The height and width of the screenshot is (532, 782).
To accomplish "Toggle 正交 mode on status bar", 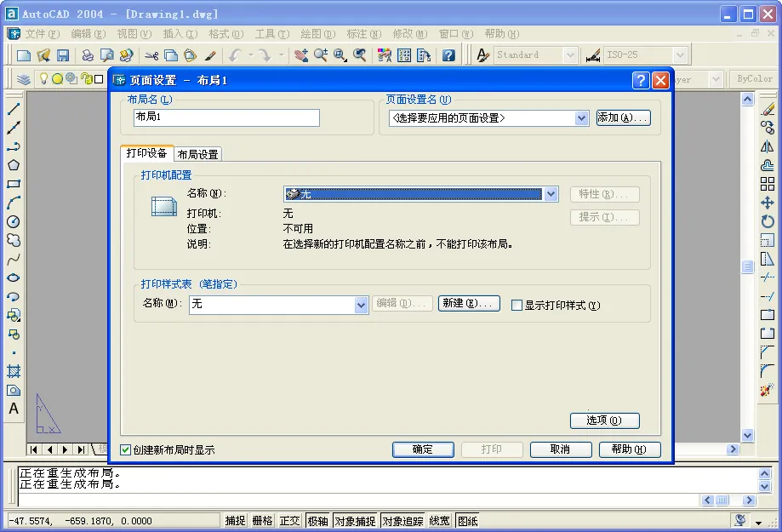I will (289, 520).
